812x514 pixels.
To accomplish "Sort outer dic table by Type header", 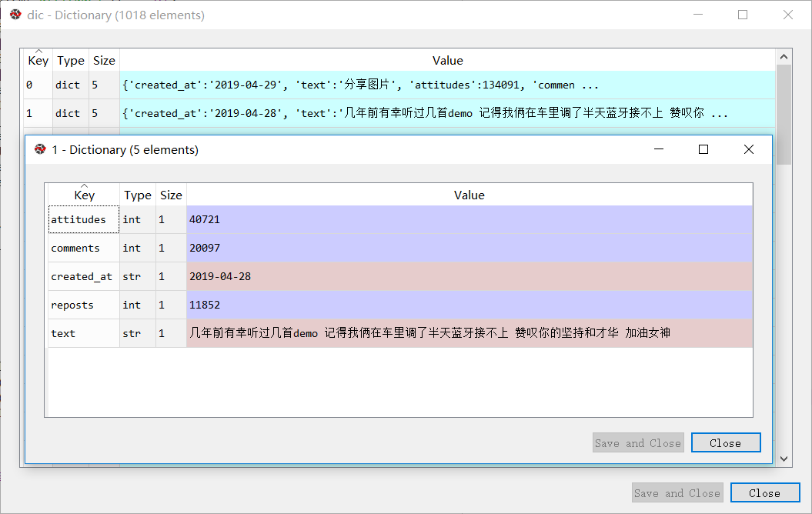I will pos(71,60).
